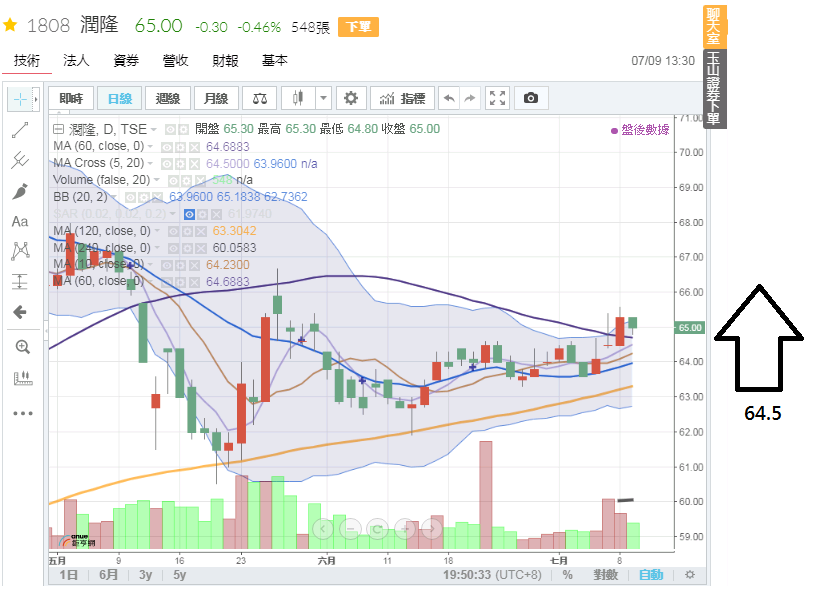
Task: Undo the last chart action
Action: click(x=449, y=98)
